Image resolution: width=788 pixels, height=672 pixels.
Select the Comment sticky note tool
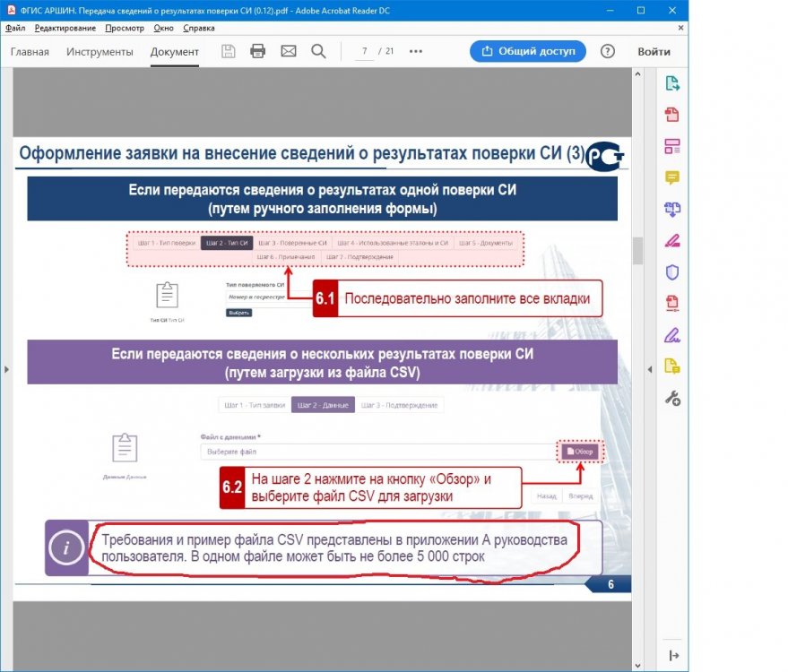pyautogui.click(x=671, y=177)
